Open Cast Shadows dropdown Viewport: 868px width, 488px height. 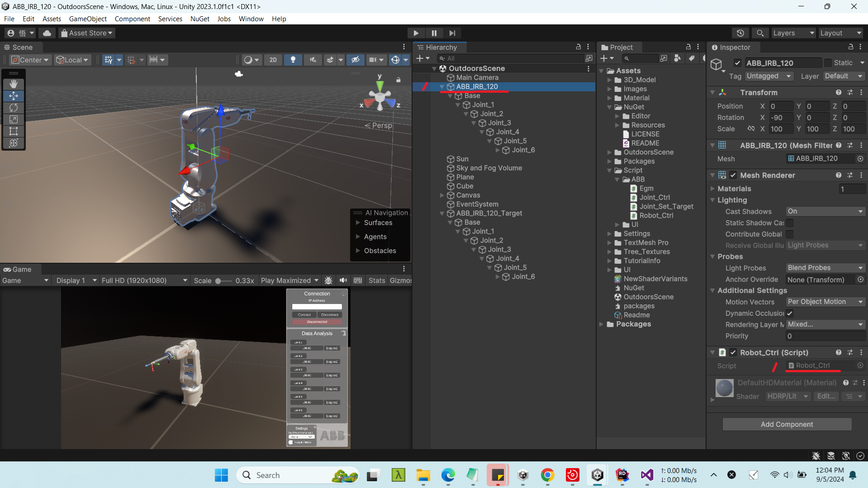825,212
